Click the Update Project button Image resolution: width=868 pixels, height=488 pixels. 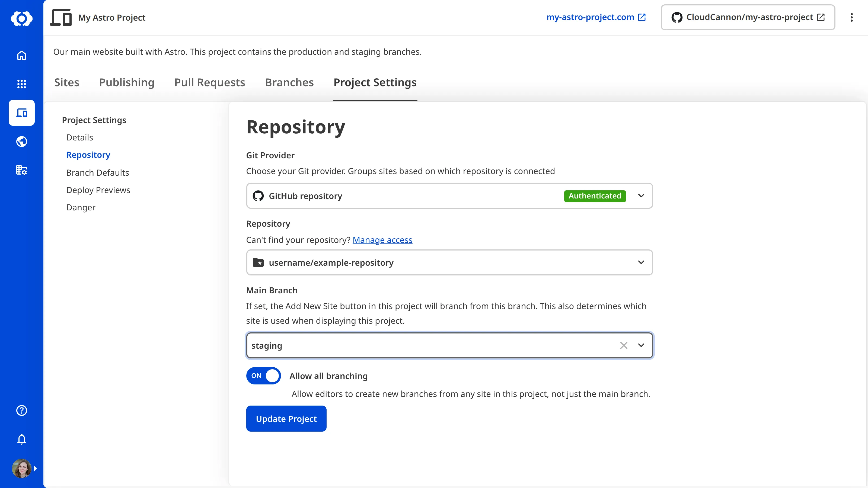(x=286, y=419)
